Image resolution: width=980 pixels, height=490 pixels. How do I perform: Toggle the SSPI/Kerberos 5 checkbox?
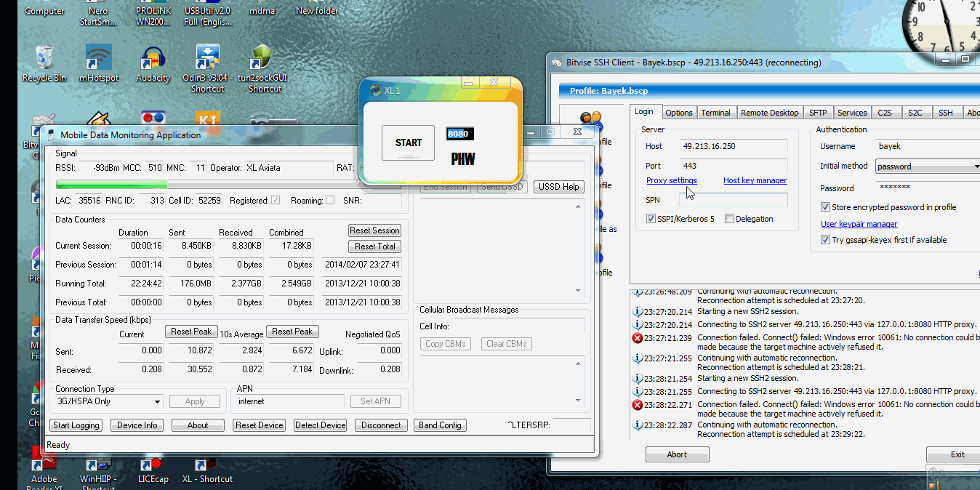point(651,219)
